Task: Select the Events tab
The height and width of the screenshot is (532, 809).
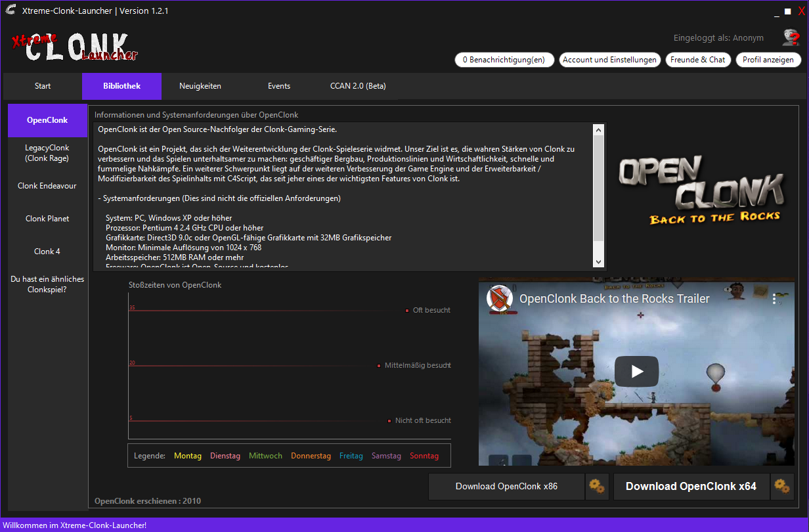Action: (x=279, y=86)
